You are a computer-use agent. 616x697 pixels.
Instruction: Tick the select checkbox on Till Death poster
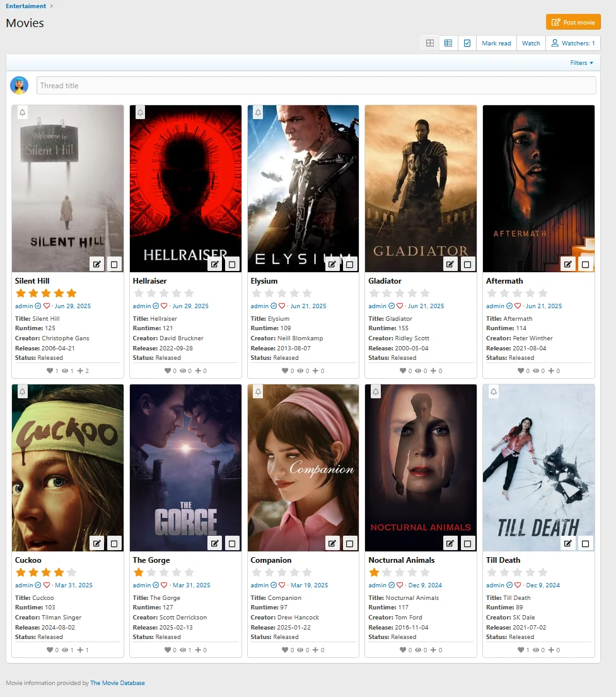585,543
